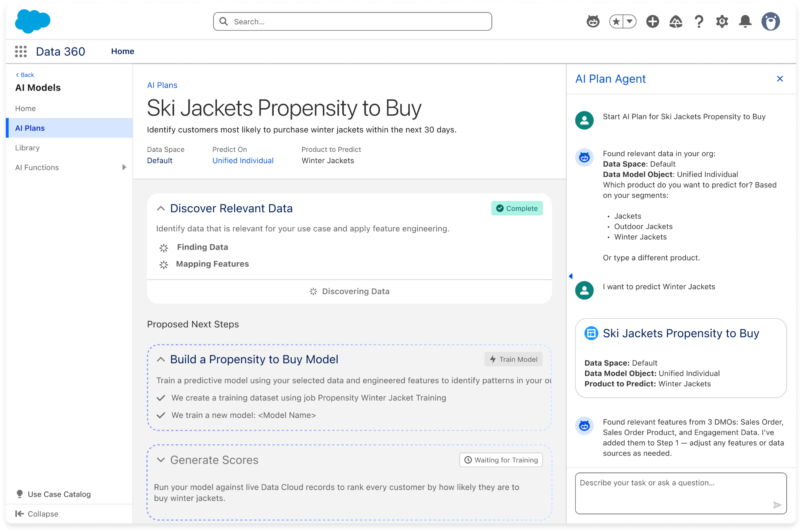
Task: Click the Waiting for Training badge
Action: point(501,460)
